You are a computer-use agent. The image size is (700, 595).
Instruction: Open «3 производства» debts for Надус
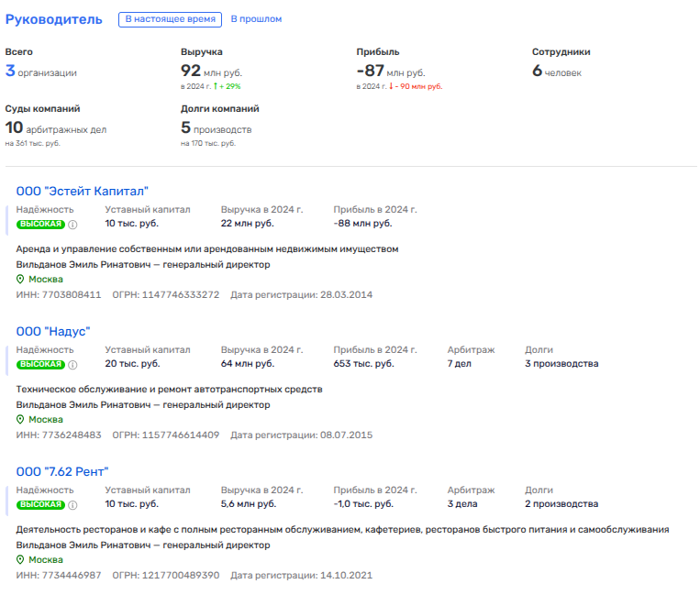[561, 364]
